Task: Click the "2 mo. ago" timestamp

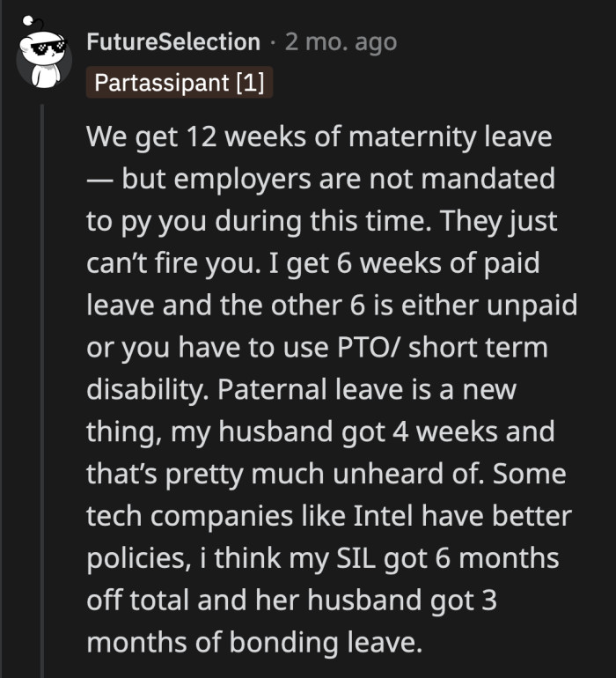Action: tap(341, 41)
